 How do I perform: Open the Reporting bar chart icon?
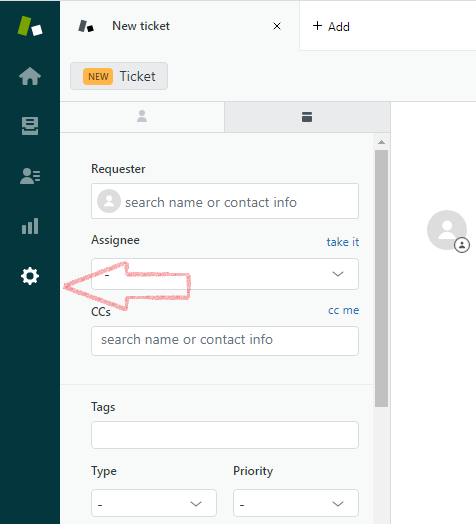click(30, 226)
